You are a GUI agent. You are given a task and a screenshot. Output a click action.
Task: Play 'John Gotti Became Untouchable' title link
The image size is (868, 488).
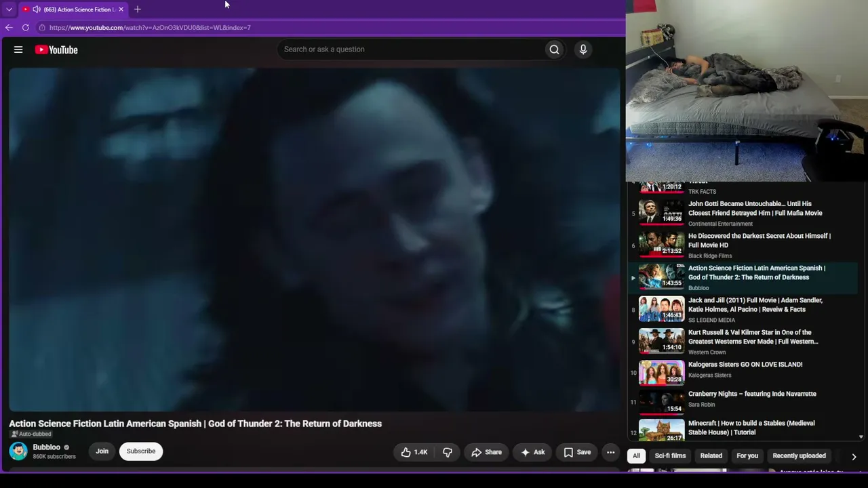coord(755,208)
